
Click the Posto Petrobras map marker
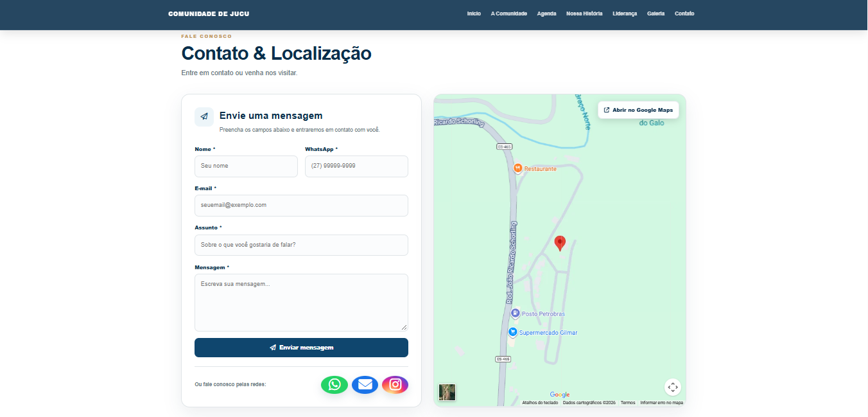[x=515, y=314]
